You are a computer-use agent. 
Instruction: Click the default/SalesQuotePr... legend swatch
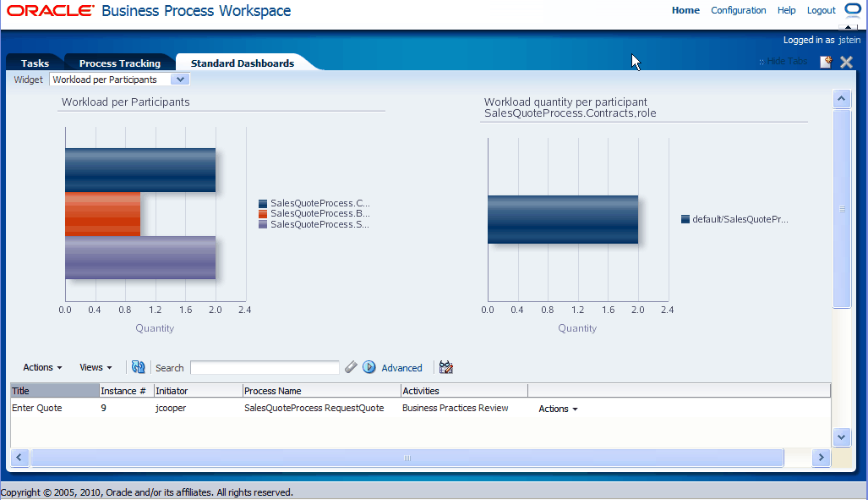click(685, 219)
